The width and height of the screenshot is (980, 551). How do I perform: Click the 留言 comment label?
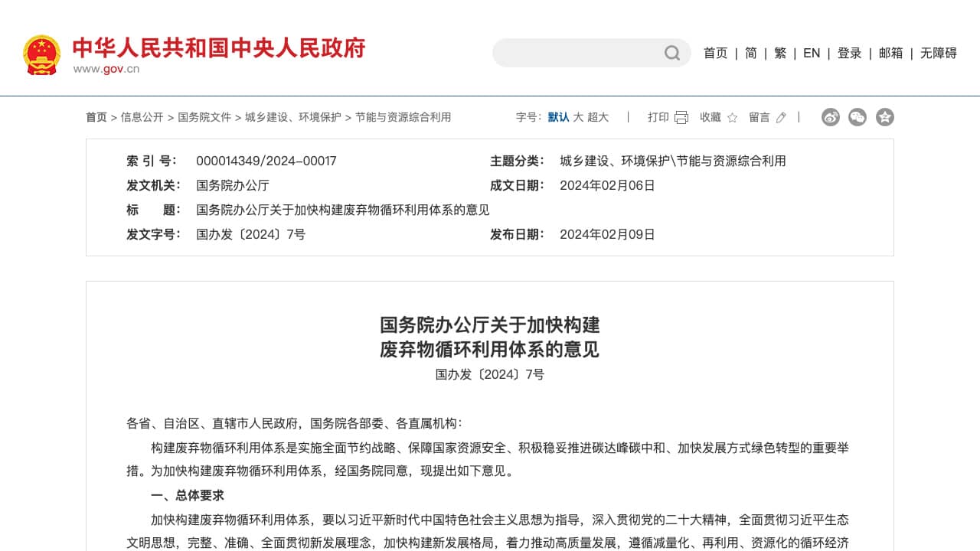coord(759,117)
